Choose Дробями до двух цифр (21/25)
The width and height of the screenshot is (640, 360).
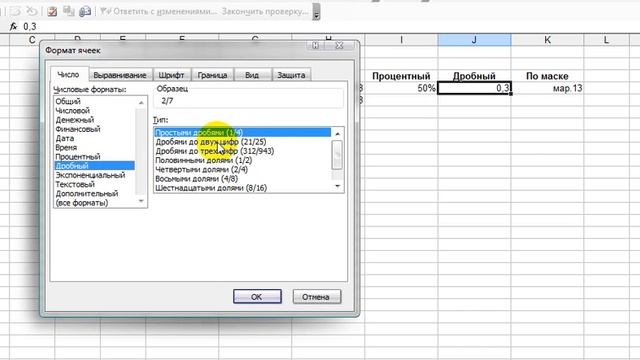pos(243,142)
